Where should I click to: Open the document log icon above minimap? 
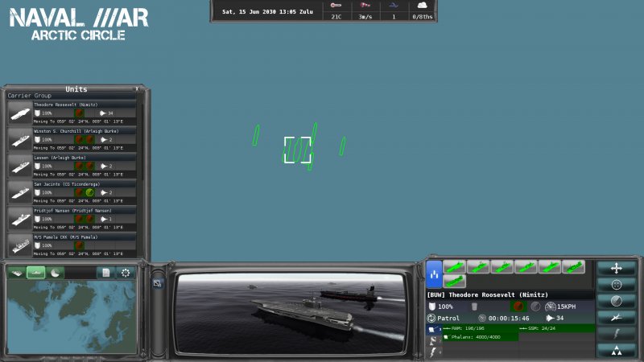point(105,273)
